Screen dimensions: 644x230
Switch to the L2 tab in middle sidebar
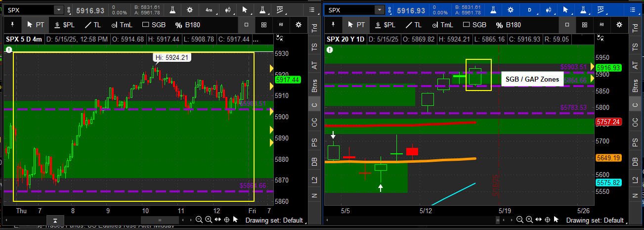tap(314, 180)
